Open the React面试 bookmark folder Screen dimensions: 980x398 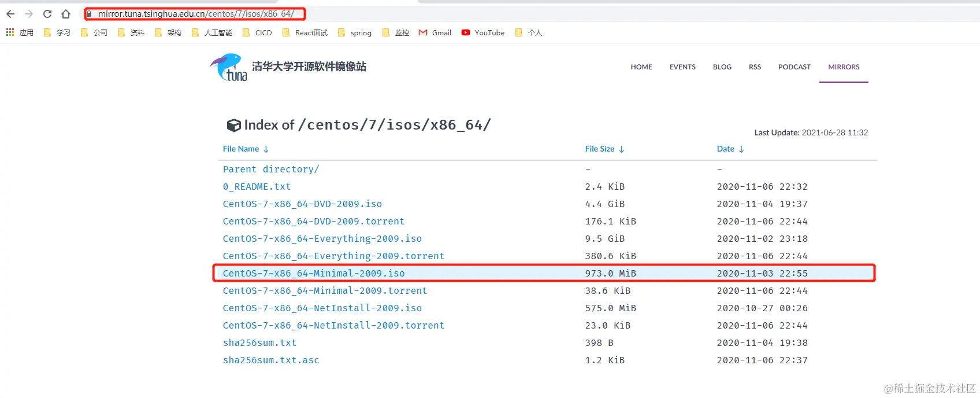click(305, 33)
